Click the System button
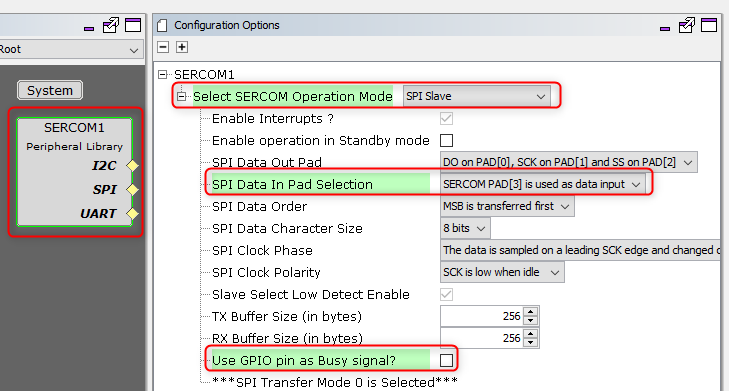This screenshot has height=391, width=729. [x=50, y=90]
